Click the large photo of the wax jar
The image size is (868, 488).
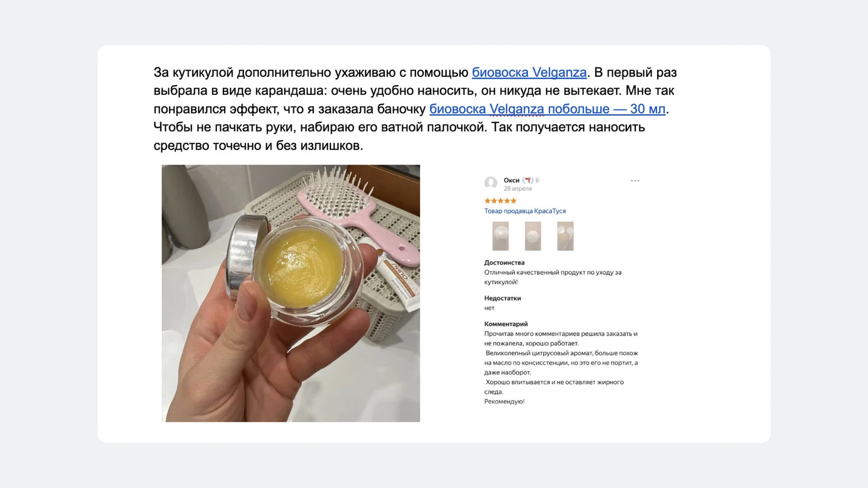click(291, 293)
